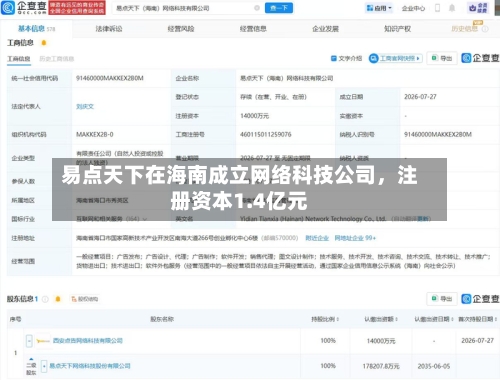Click organization code MAKKEX2B-0
Screen dimensions: 500x380
pyautogui.click(x=95, y=135)
